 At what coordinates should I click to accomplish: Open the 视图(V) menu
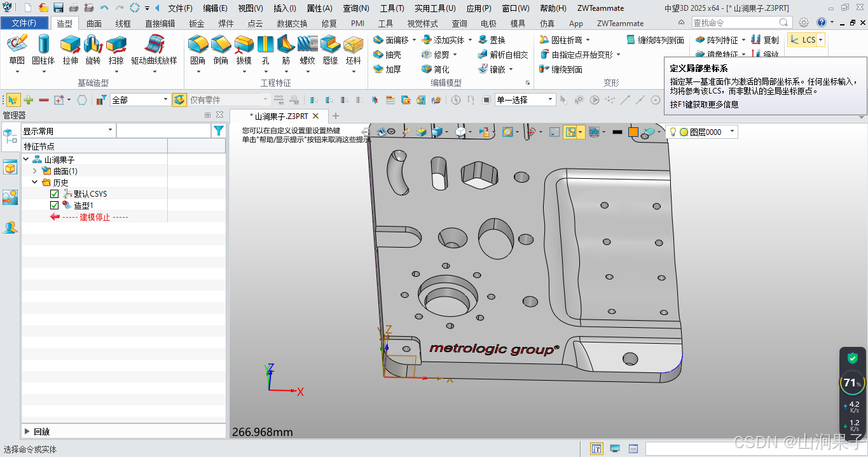point(251,8)
